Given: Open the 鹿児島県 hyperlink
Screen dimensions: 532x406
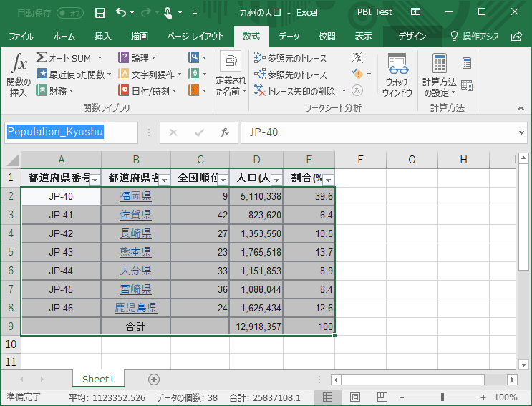Looking at the screenshot, I should tap(136, 308).
